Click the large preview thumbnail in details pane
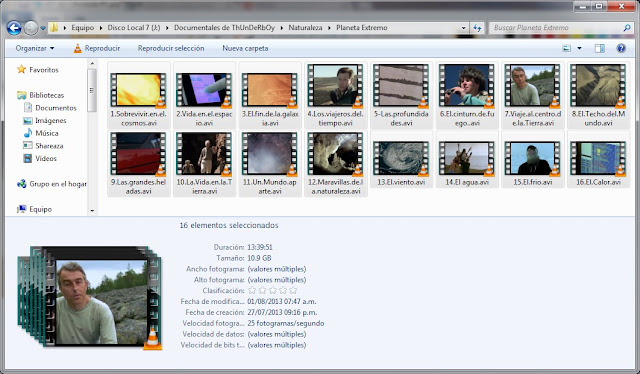640x374 pixels. pos(90,298)
